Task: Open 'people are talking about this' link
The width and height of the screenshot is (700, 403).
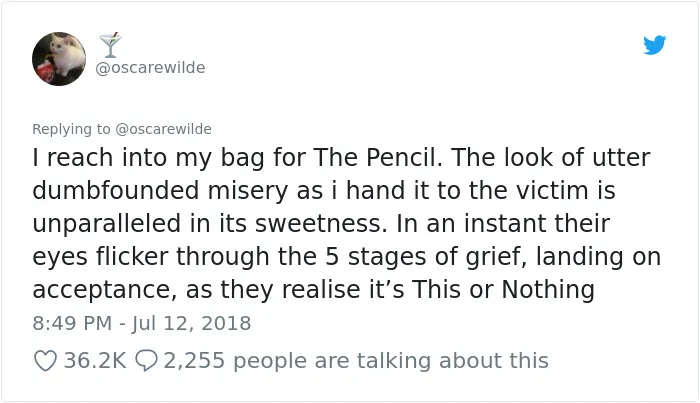Action: pos(391,361)
